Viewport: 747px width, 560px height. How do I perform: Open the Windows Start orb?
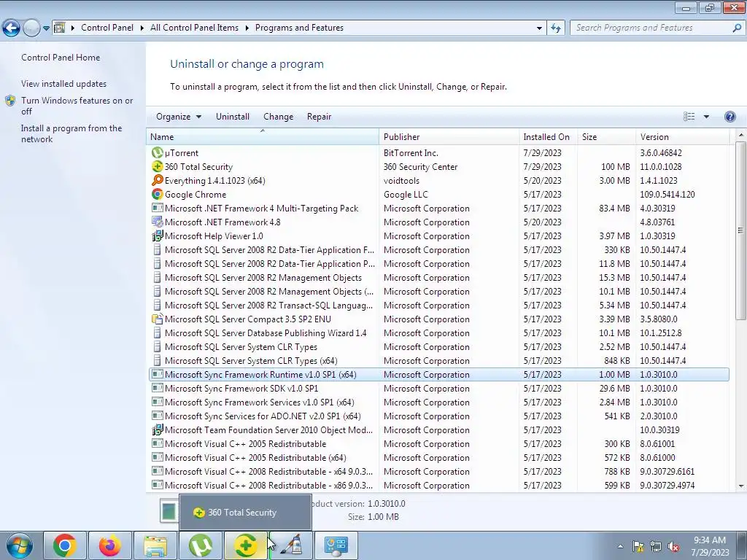[20, 545]
